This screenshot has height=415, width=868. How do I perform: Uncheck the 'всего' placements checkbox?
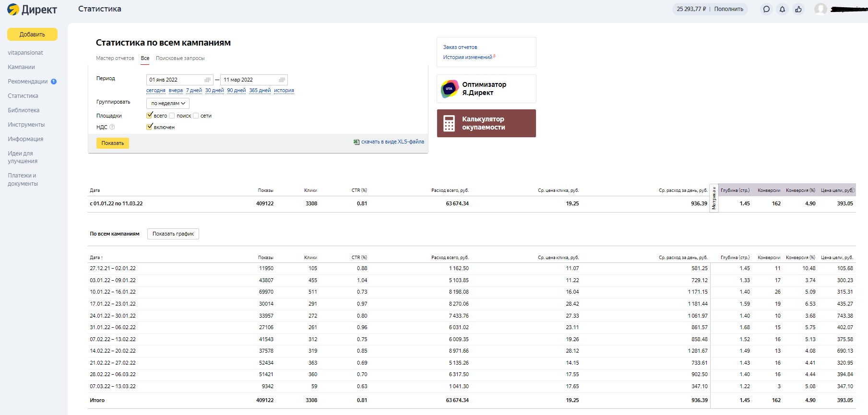pos(149,115)
